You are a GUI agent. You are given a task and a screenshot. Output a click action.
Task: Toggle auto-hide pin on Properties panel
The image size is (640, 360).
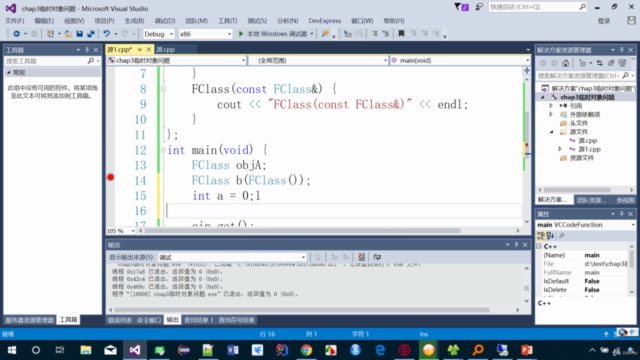tap(622, 214)
